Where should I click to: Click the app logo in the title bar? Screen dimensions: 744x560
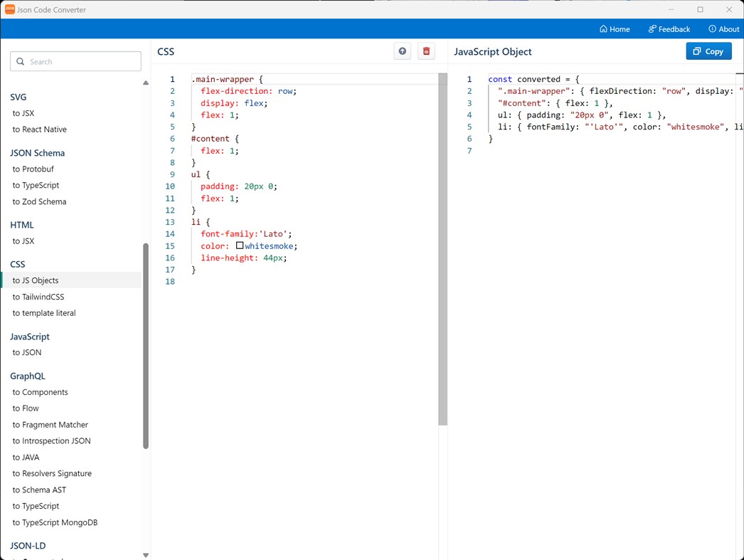click(9, 9)
